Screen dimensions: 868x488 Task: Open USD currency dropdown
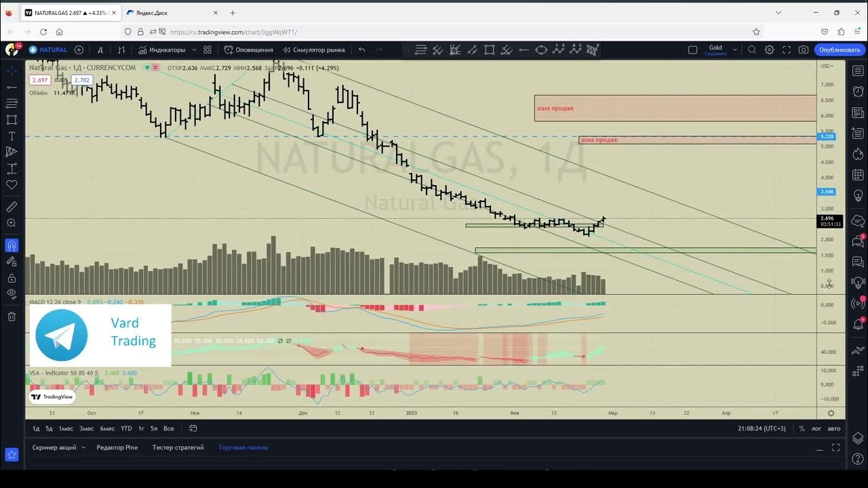coord(827,66)
